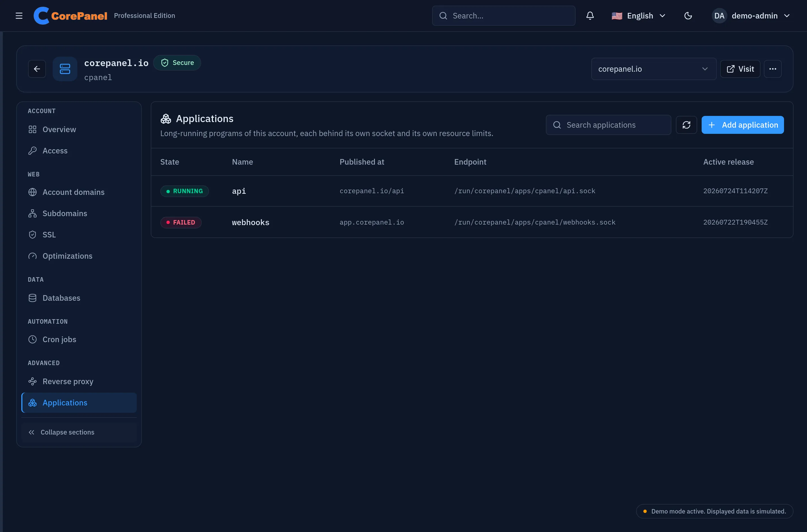
Task: Click the api.sock endpoint path
Action: pos(525,191)
